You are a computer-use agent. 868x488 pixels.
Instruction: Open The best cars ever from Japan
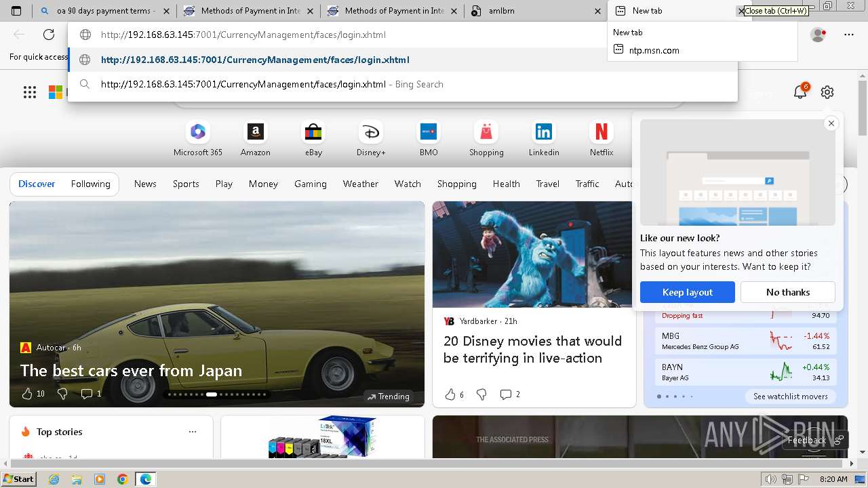coord(131,371)
